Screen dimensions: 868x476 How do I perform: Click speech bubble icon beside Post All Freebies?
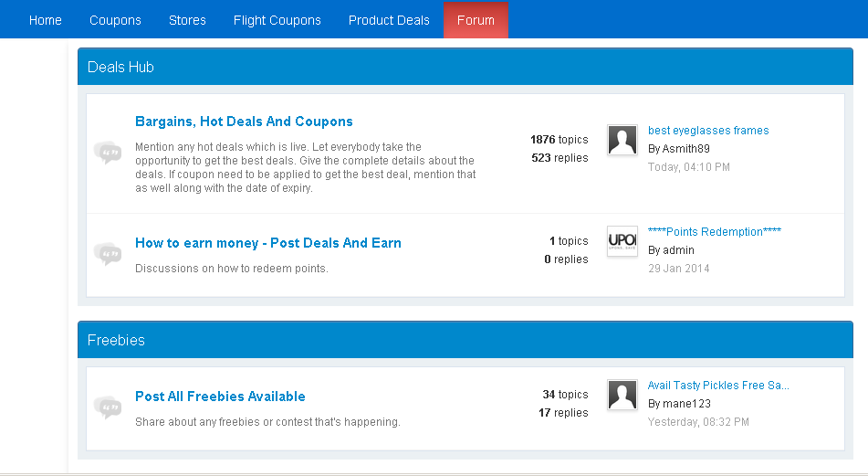coord(108,407)
